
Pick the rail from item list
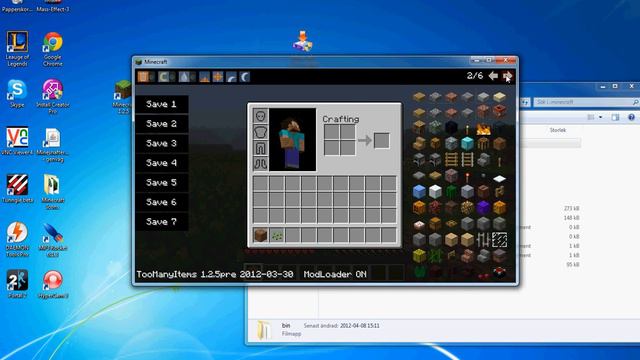point(467,160)
